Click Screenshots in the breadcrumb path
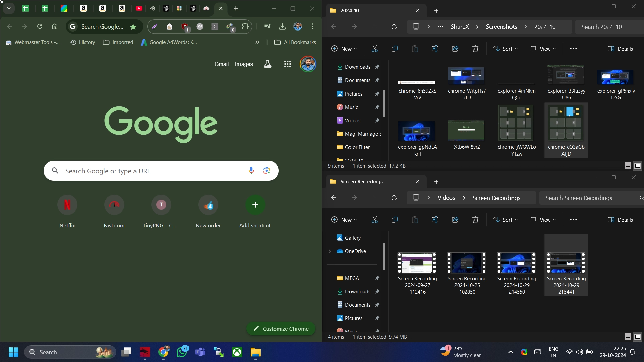This screenshot has width=644, height=362. [x=501, y=27]
